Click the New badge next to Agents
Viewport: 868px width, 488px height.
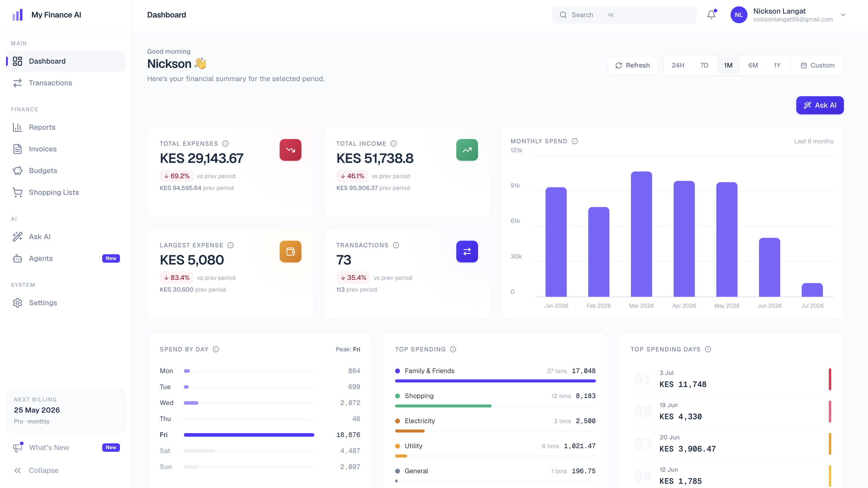coord(111,258)
